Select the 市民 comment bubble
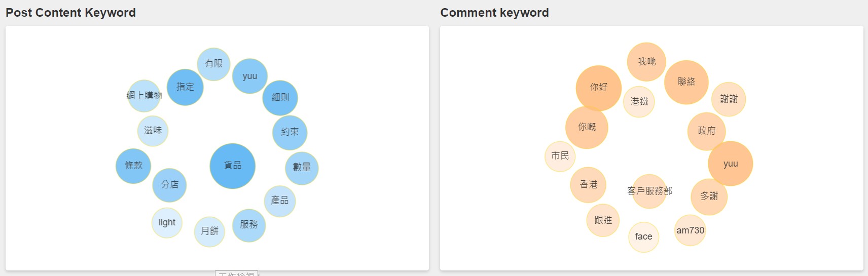Screen dimensions: 868x276 click(x=560, y=156)
